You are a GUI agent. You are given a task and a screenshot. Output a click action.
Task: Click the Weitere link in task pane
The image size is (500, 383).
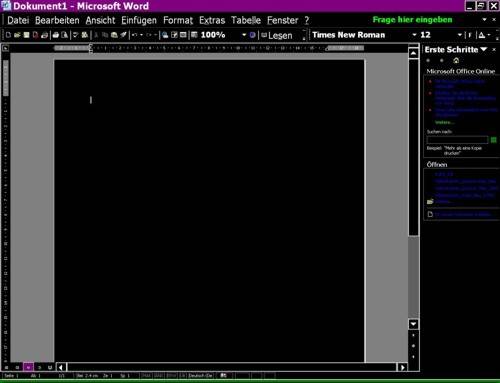(444, 122)
